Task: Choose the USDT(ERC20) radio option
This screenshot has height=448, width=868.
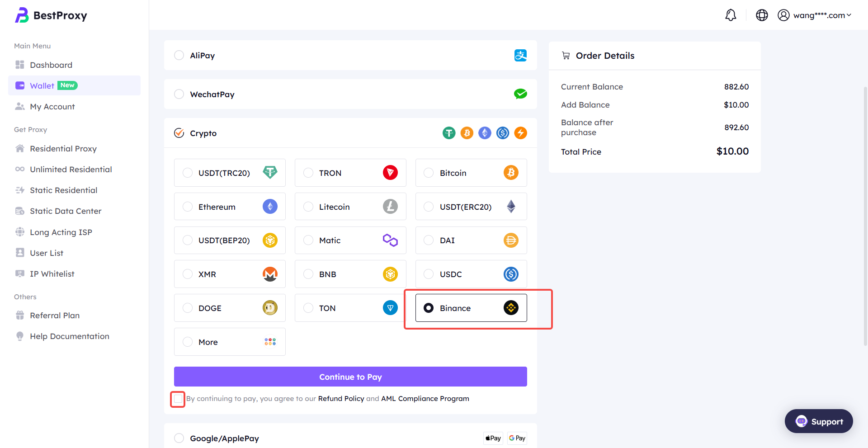Action: tap(429, 207)
